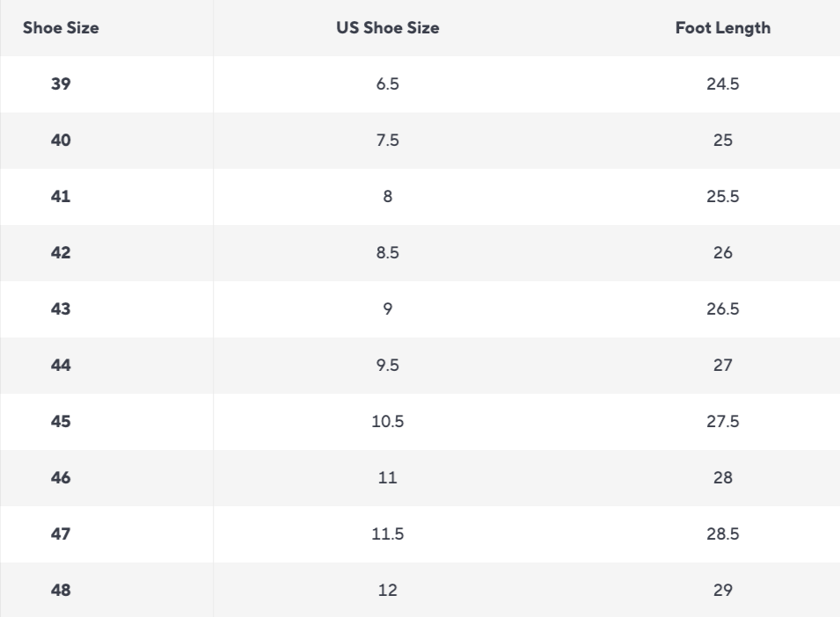Select shoe size 39 cell
The height and width of the screenshot is (617, 840).
[61, 84]
